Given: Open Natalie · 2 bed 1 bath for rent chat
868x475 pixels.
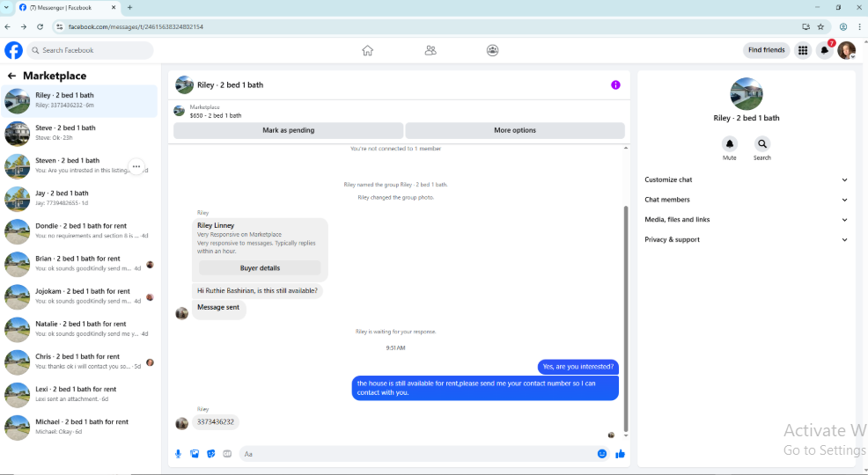Looking at the screenshot, I should click(x=79, y=329).
